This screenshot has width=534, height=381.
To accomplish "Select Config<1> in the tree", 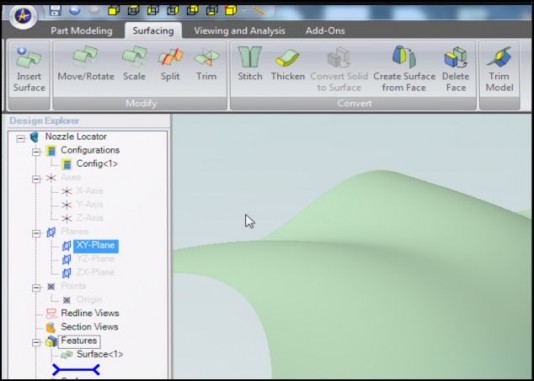I will tap(97, 164).
